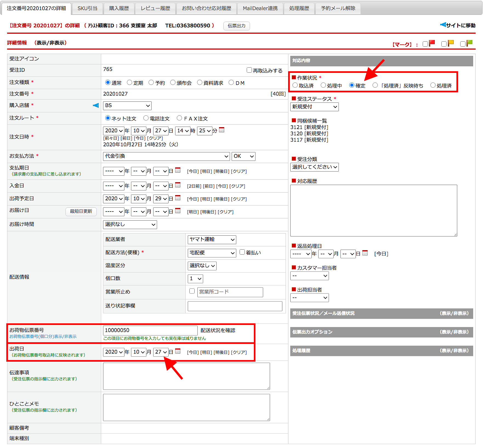Expand the 受注ステータス dropdown
The height and width of the screenshot is (448, 483).
[x=314, y=107]
